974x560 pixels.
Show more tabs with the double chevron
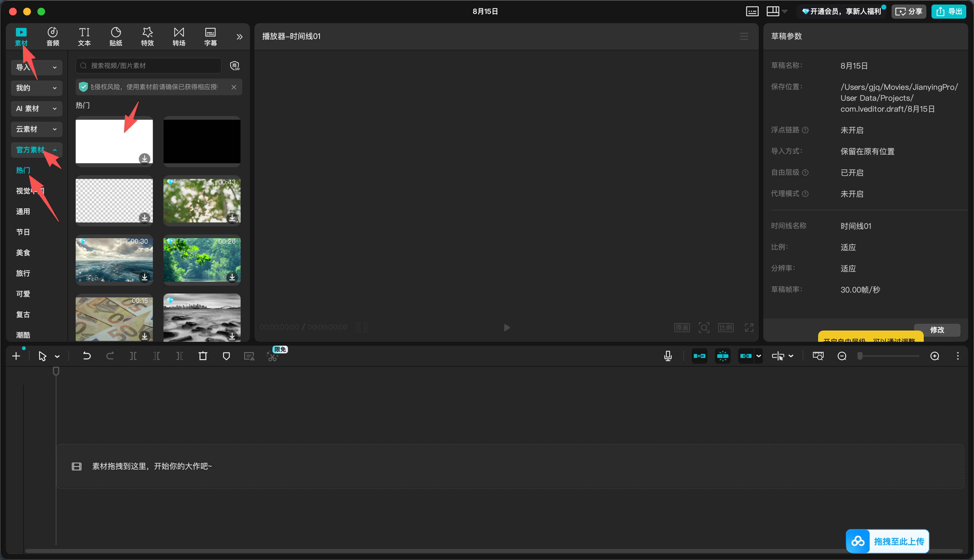pyautogui.click(x=239, y=37)
